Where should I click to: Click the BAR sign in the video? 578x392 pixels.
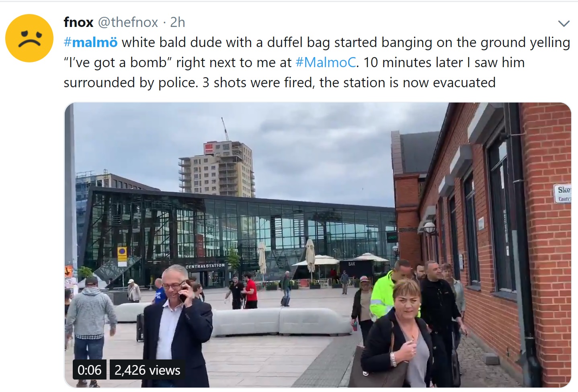(352, 264)
